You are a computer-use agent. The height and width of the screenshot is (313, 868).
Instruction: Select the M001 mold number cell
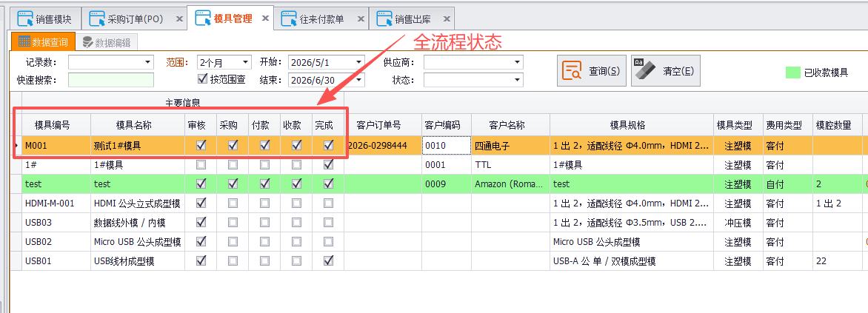[56, 146]
